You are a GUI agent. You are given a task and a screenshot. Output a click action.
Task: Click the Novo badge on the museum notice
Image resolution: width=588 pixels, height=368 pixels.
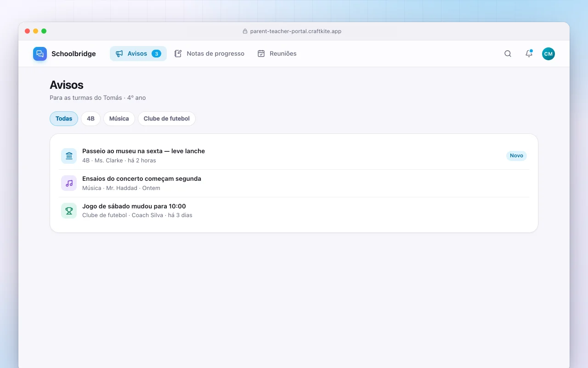point(516,156)
